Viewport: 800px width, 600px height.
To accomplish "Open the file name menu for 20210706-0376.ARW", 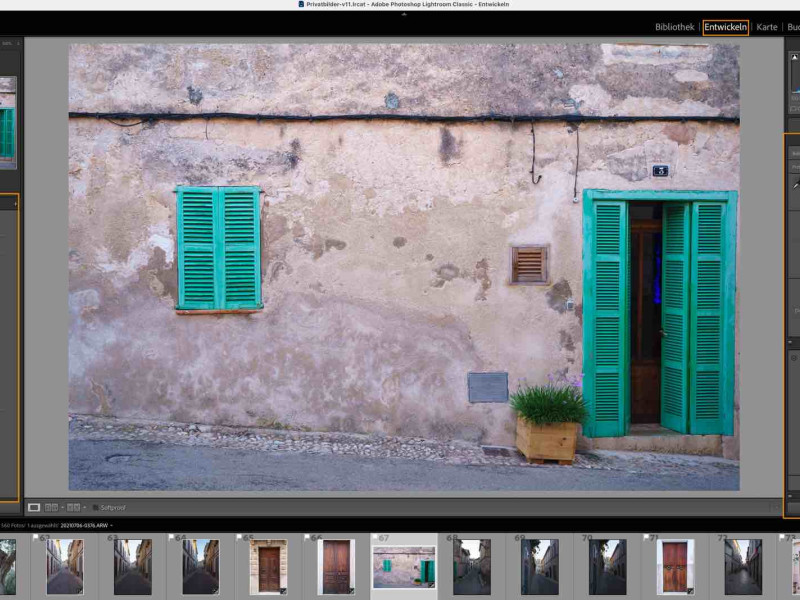I will pos(86,525).
